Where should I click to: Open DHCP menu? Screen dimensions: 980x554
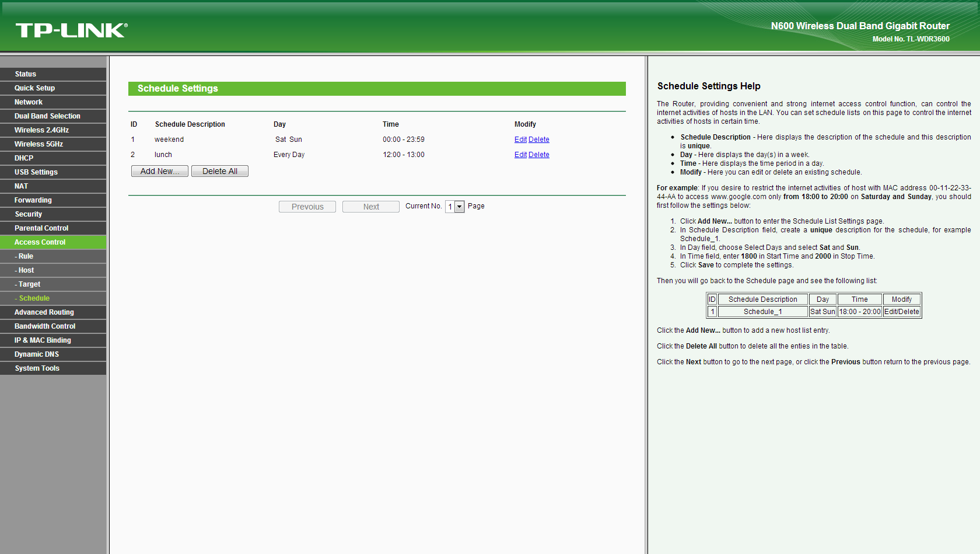53,158
